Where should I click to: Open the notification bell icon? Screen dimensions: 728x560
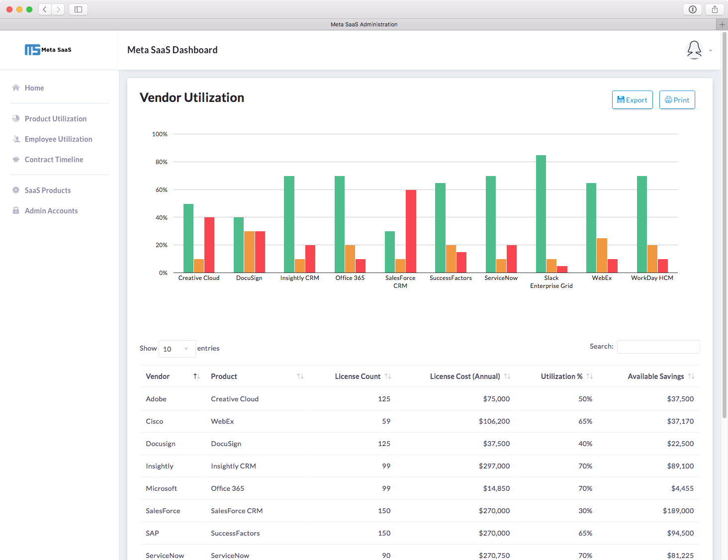click(x=694, y=50)
